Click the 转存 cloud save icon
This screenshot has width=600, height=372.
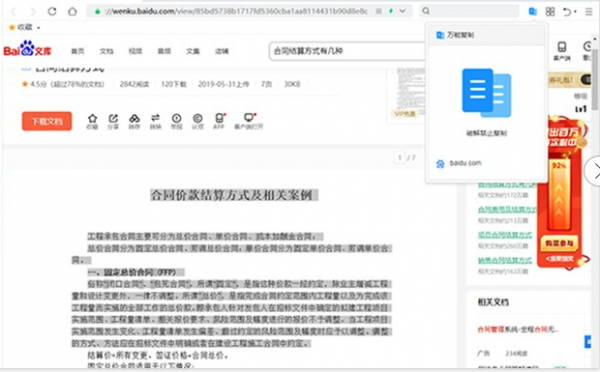(134, 122)
